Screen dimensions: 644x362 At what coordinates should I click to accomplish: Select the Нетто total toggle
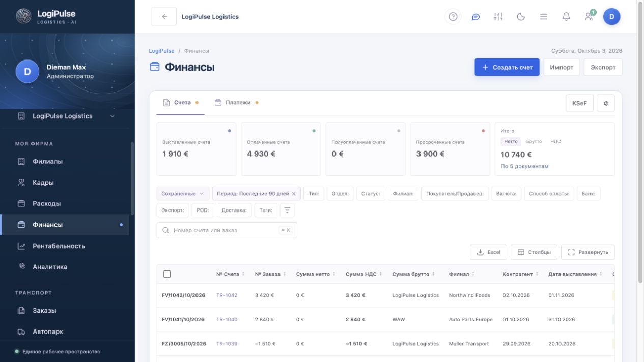coord(511,142)
